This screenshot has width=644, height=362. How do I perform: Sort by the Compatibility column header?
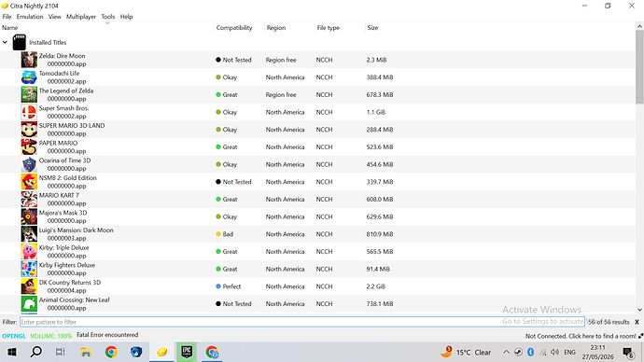coord(239,28)
